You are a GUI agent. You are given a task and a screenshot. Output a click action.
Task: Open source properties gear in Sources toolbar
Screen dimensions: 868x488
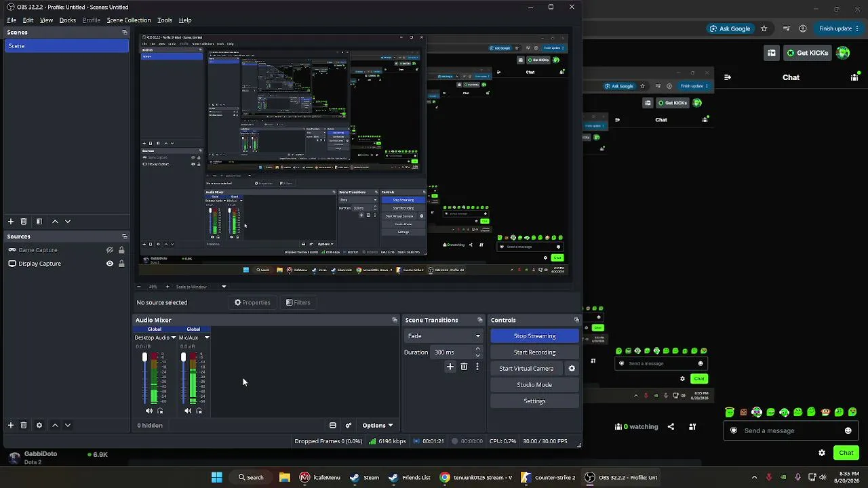tap(39, 426)
